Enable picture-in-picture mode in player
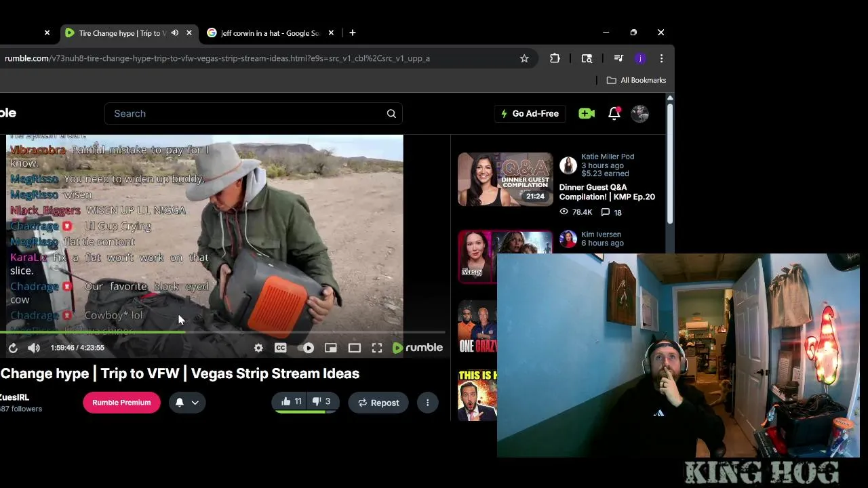This screenshot has height=488, width=868. point(330,348)
